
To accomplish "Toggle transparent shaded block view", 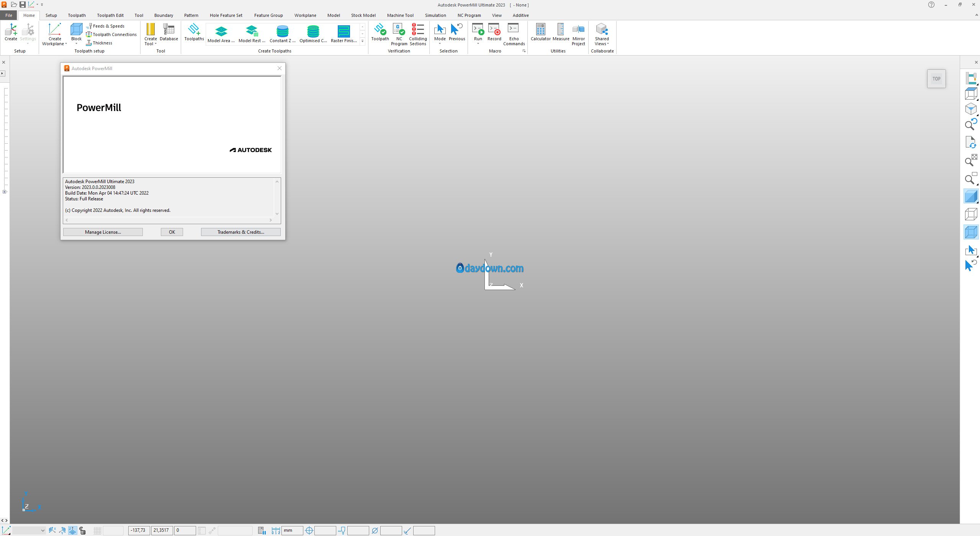I will 971,232.
